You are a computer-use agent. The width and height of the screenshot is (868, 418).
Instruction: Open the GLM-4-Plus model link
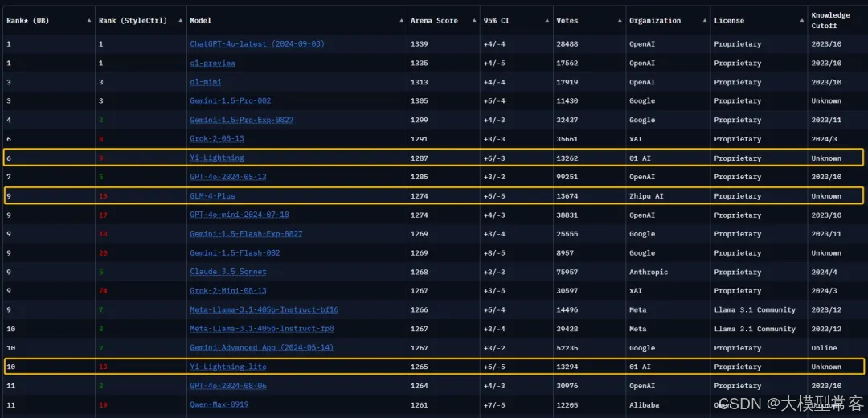coord(212,196)
